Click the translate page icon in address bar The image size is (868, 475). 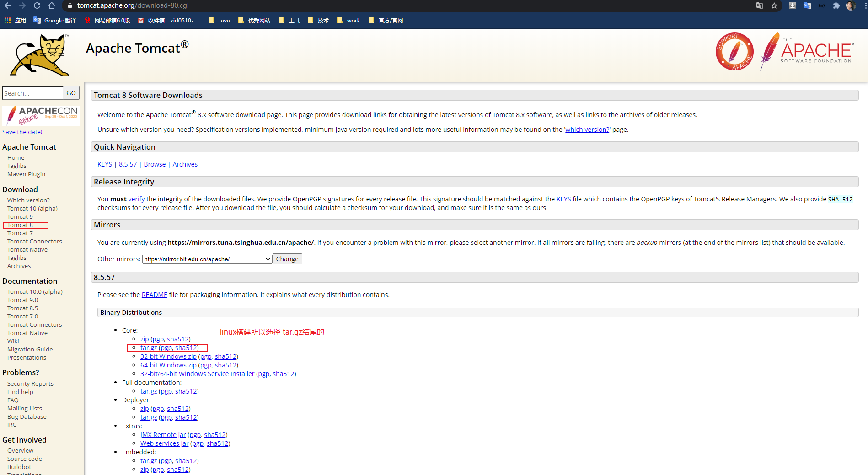[760, 5]
